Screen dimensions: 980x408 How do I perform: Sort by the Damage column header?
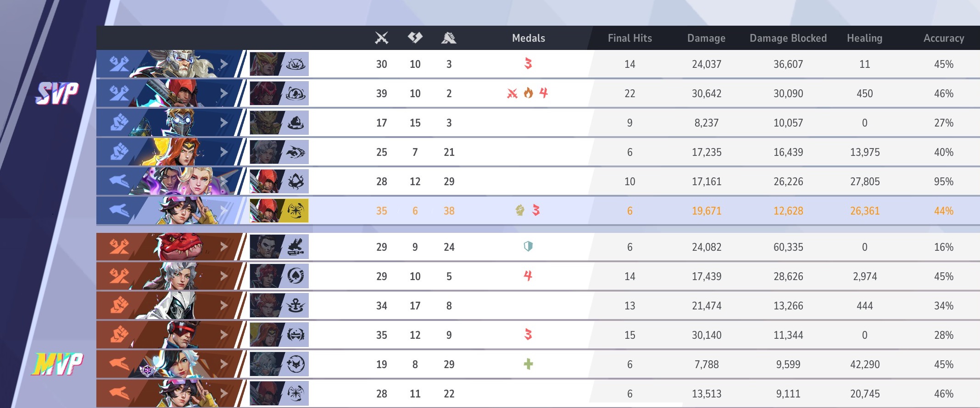pyautogui.click(x=706, y=38)
